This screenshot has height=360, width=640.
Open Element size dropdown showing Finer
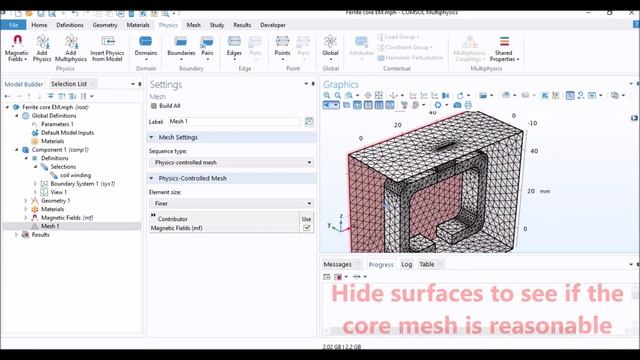click(x=232, y=203)
